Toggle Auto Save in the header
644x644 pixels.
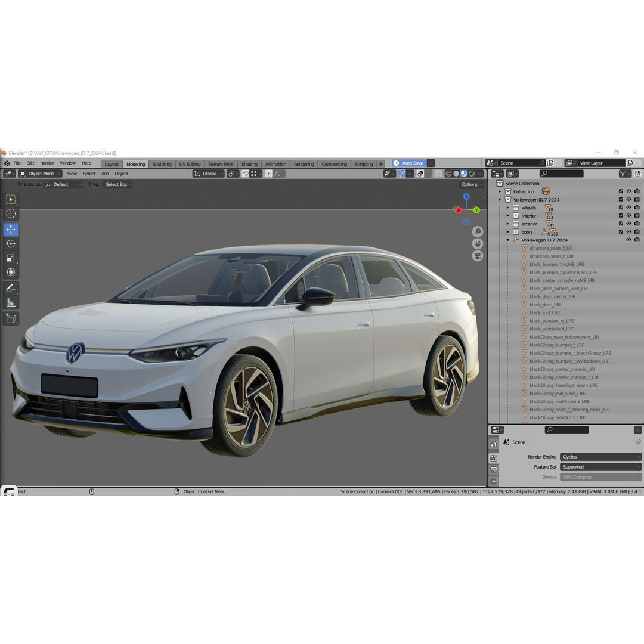[410, 163]
